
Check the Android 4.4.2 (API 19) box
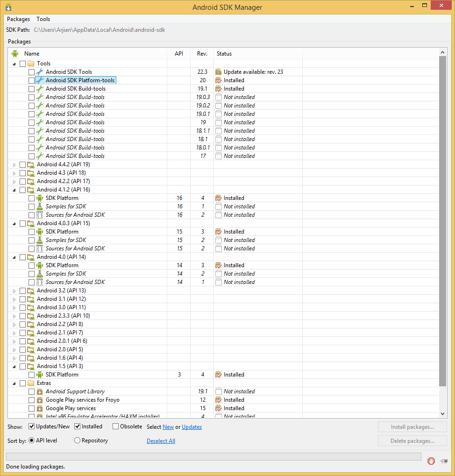[x=23, y=164]
